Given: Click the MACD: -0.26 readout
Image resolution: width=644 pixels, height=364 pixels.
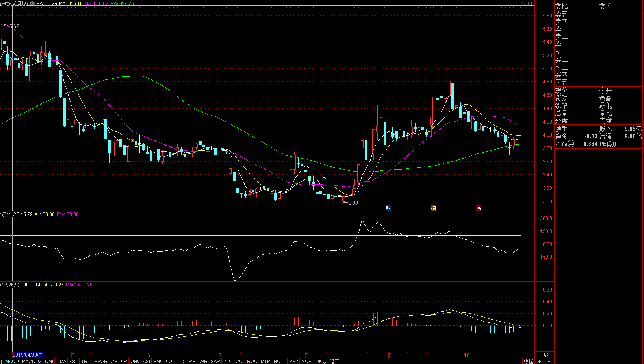Looking at the screenshot, I should pyautogui.click(x=79, y=285).
